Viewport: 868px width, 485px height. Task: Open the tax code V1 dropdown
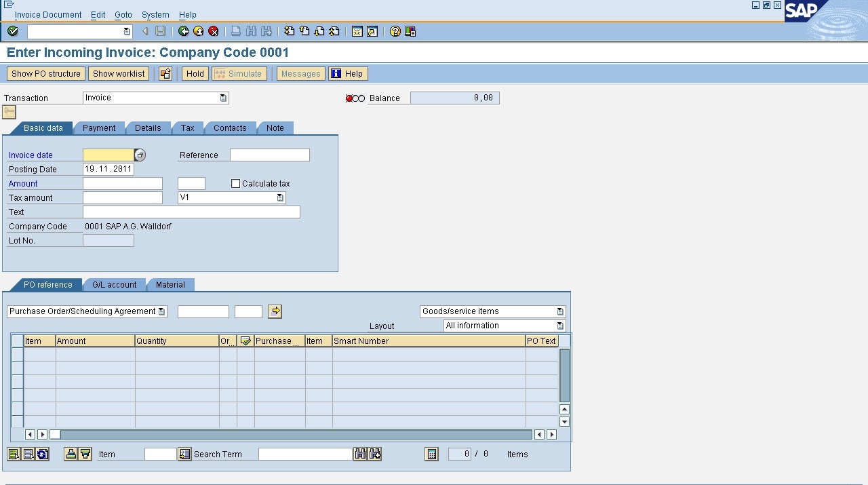point(279,197)
